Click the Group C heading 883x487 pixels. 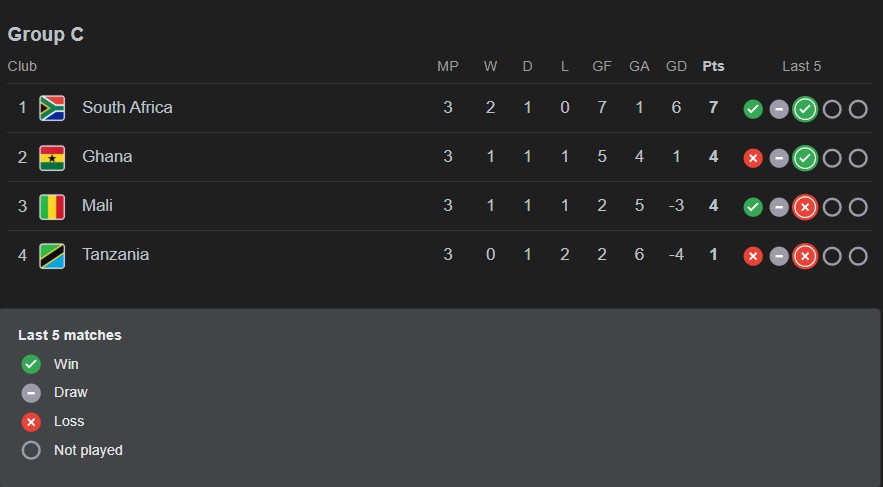click(x=46, y=34)
